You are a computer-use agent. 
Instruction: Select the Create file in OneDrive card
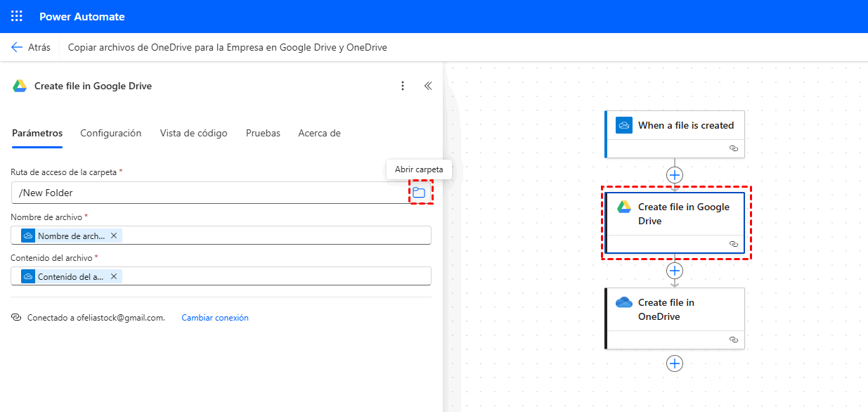click(x=675, y=318)
